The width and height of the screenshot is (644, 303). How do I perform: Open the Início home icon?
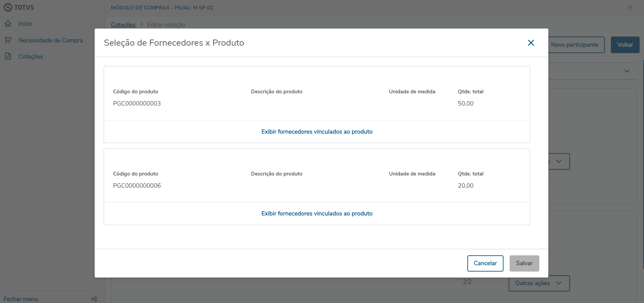pos(8,24)
